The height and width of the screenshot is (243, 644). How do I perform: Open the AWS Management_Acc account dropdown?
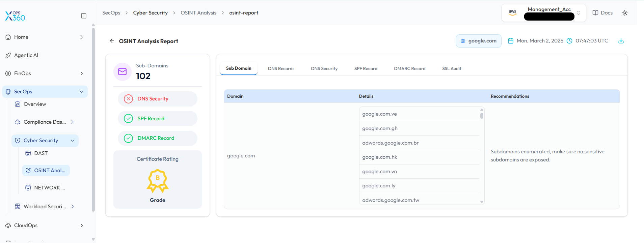[544, 13]
